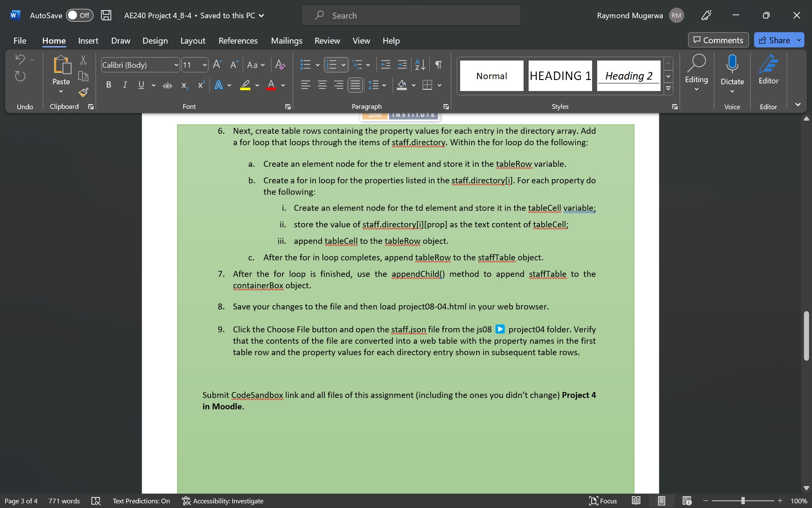Toggle Bold formatting

(x=109, y=85)
